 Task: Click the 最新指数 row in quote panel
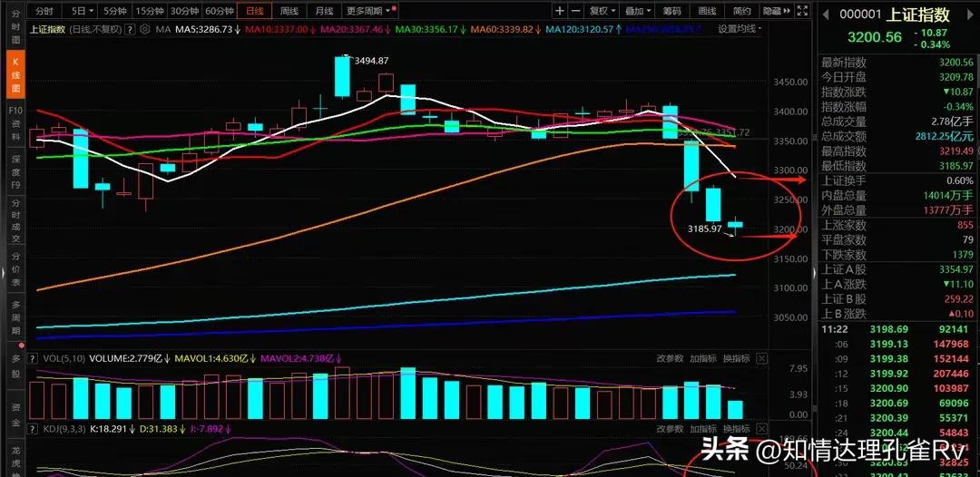click(x=897, y=62)
